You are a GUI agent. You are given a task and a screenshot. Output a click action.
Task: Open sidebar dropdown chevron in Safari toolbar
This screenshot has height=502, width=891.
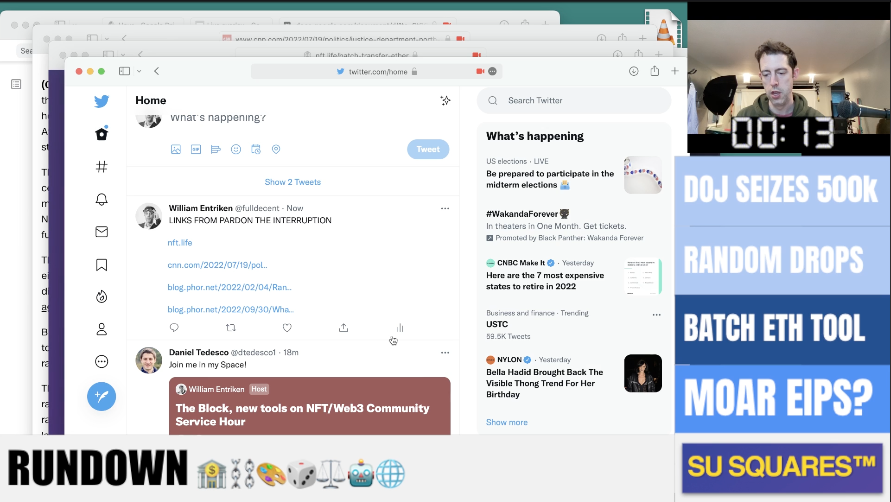pos(139,71)
